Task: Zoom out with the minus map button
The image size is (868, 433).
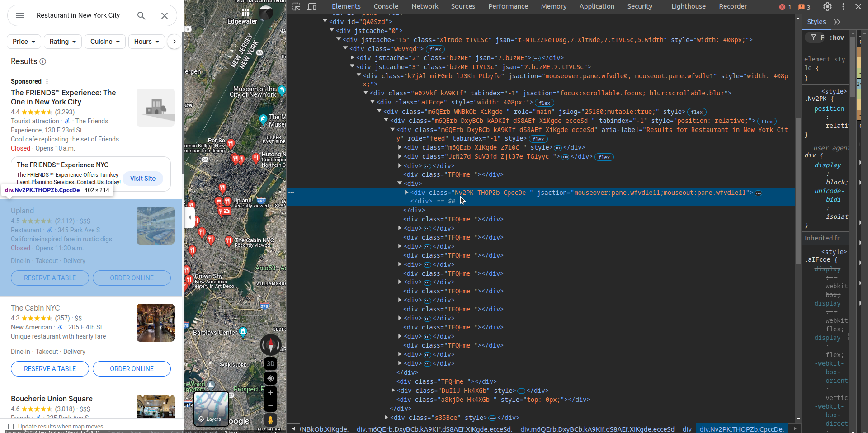Action: 270,405
